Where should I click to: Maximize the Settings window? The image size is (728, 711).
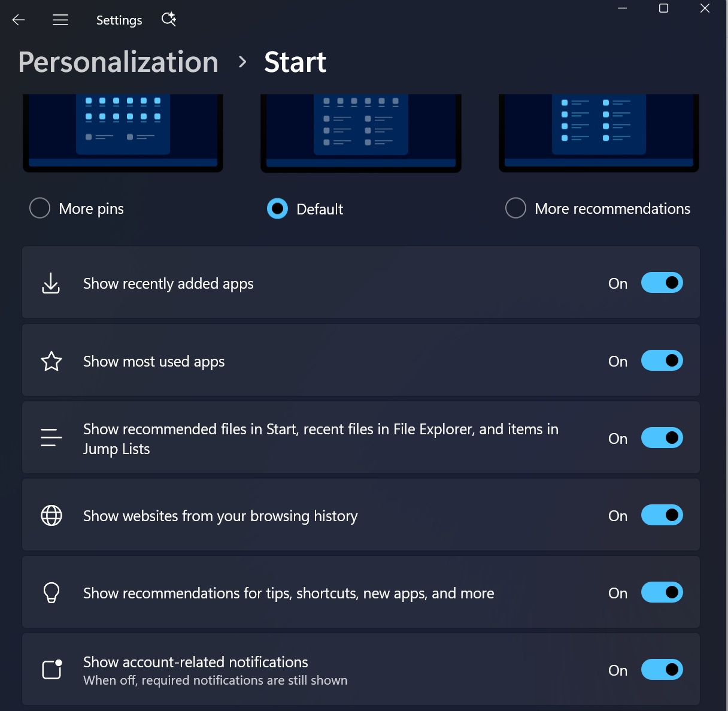(x=663, y=8)
